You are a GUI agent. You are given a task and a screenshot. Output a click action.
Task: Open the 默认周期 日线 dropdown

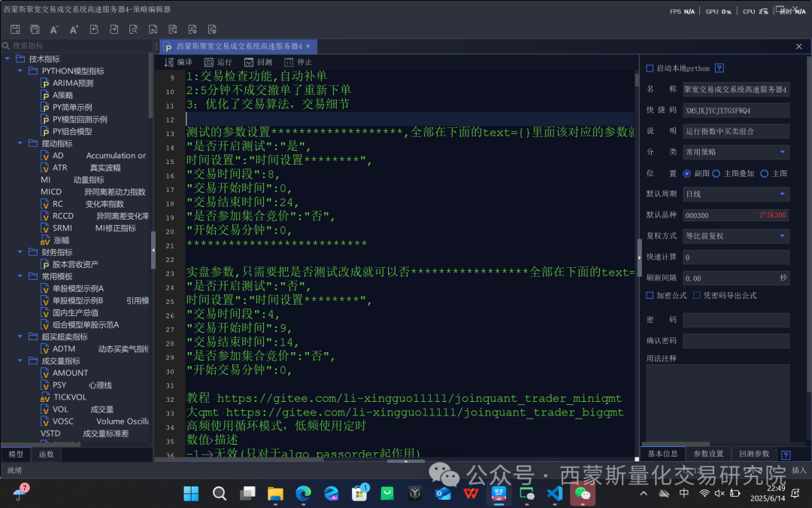(736, 194)
